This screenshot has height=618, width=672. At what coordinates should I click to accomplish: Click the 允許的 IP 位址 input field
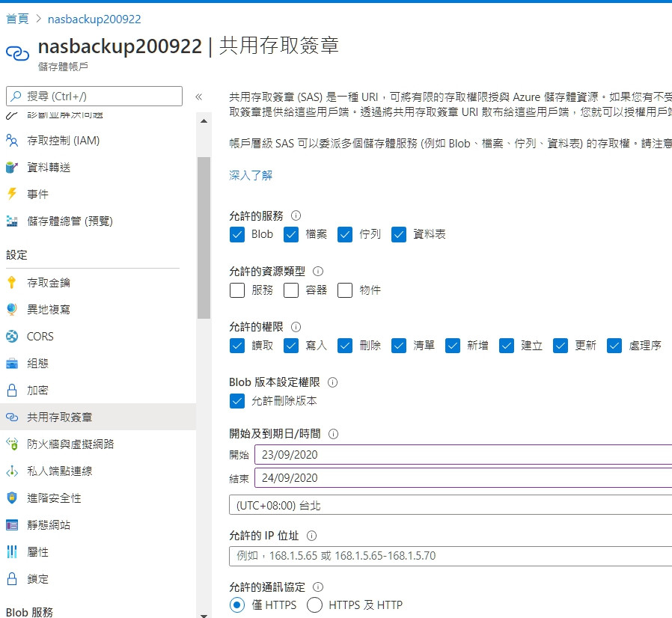(x=450, y=556)
